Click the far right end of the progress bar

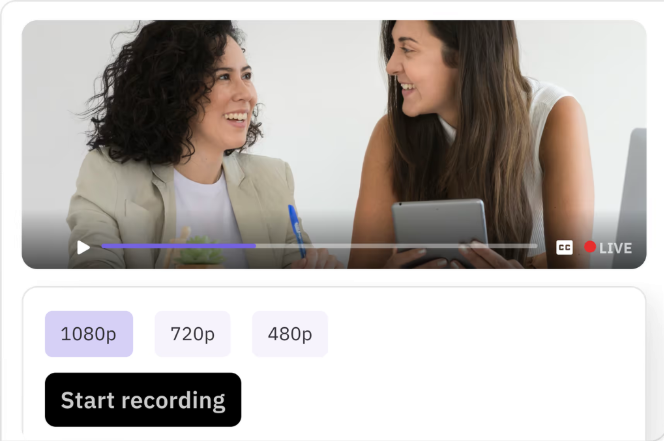coord(536,246)
